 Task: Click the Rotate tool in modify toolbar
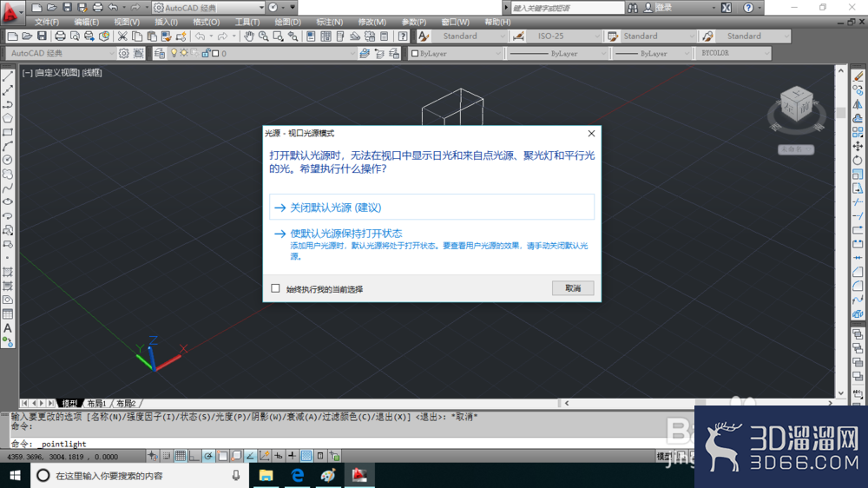pos(858,160)
